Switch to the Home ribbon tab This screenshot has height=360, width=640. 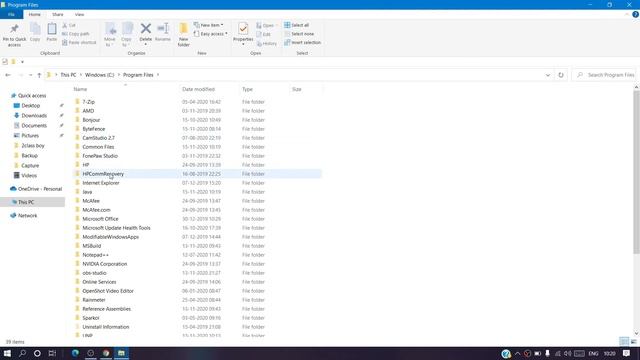(35, 14)
